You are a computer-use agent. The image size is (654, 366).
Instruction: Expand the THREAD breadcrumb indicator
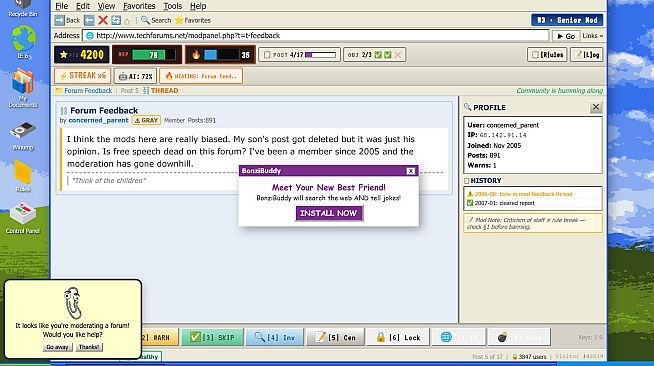[x=161, y=90]
